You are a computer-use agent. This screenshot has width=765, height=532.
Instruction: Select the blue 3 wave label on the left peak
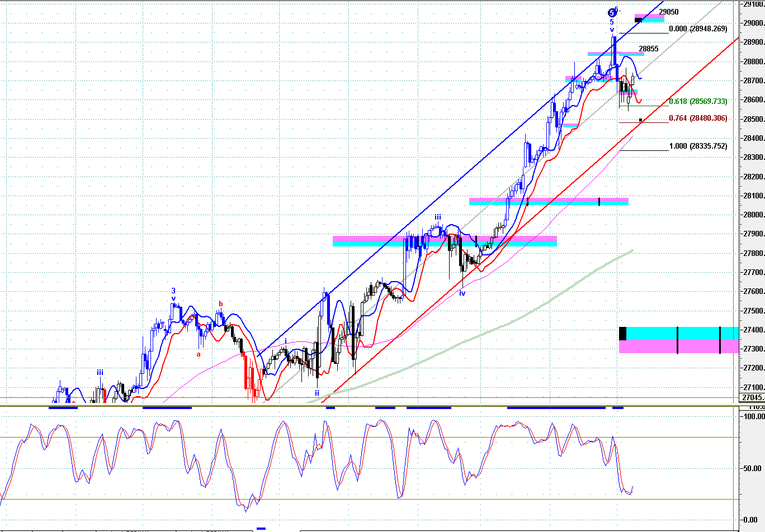(173, 291)
